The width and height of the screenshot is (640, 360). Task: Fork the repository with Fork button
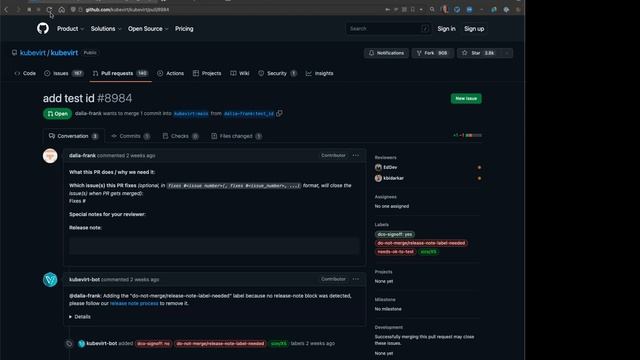pos(432,53)
